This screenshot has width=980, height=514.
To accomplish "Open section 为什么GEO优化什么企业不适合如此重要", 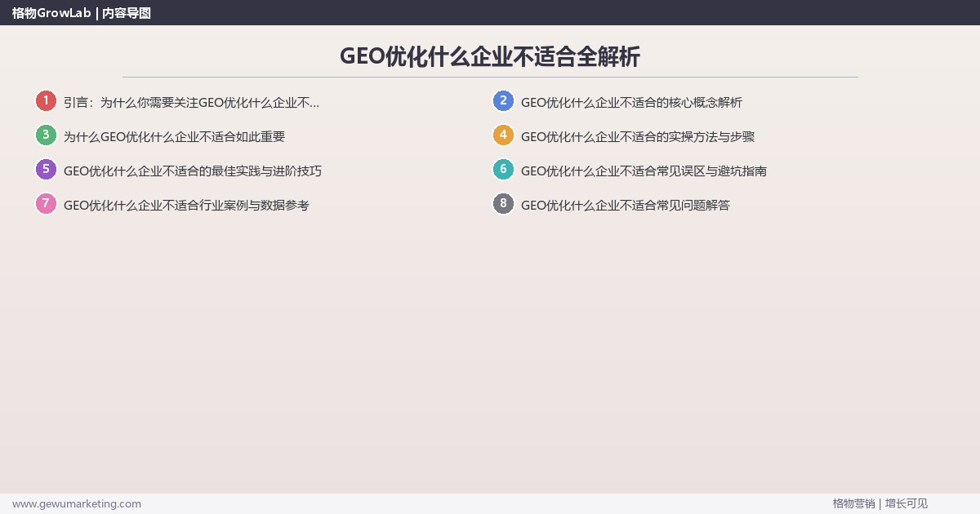I will (174, 136).
